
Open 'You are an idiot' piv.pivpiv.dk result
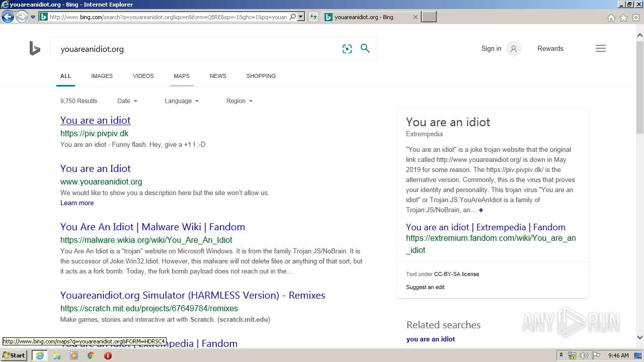point(95,120)
